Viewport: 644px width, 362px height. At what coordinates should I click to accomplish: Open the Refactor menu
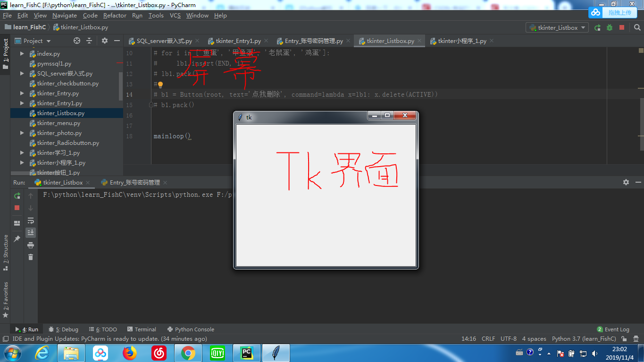point(115,16)
